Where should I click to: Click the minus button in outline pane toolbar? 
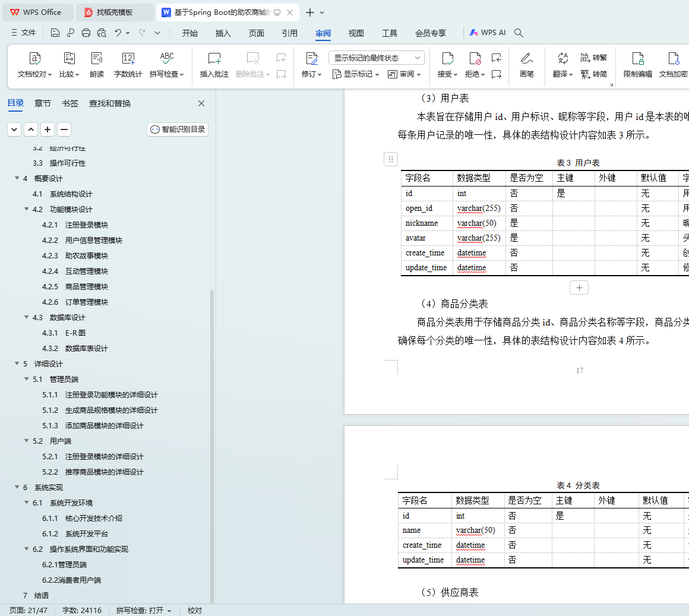[x=64, y=129]
